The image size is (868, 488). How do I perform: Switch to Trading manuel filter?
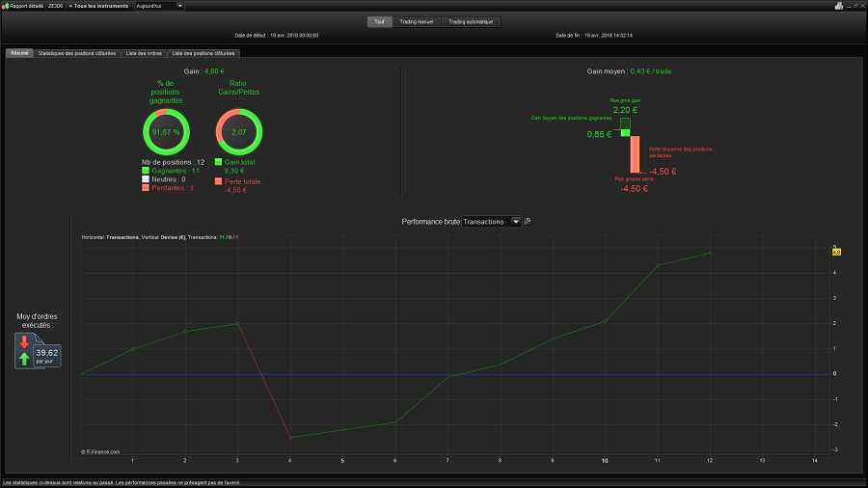[417, 21]
